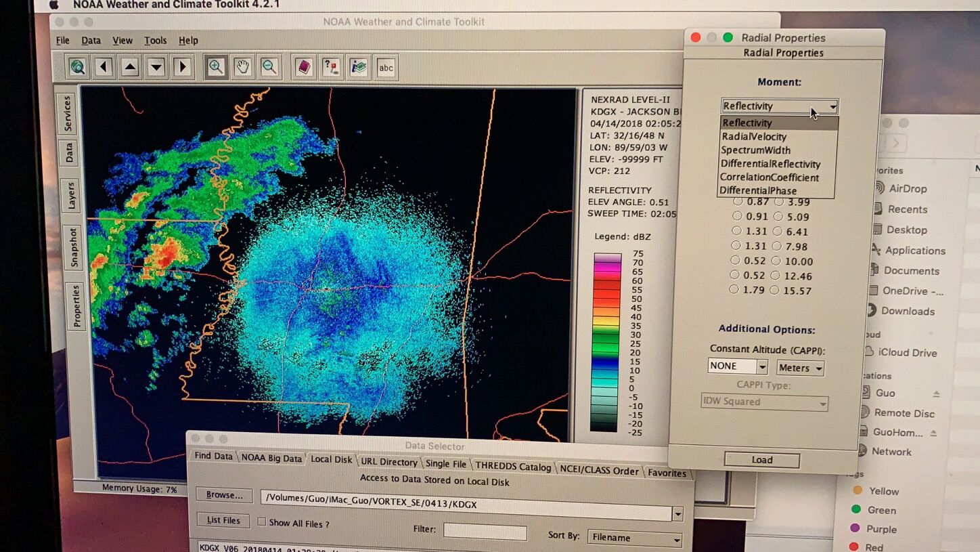Screen dimensions: 980x552
Task: Select the 3.99 elevation angle radio button
Action: 780,202
